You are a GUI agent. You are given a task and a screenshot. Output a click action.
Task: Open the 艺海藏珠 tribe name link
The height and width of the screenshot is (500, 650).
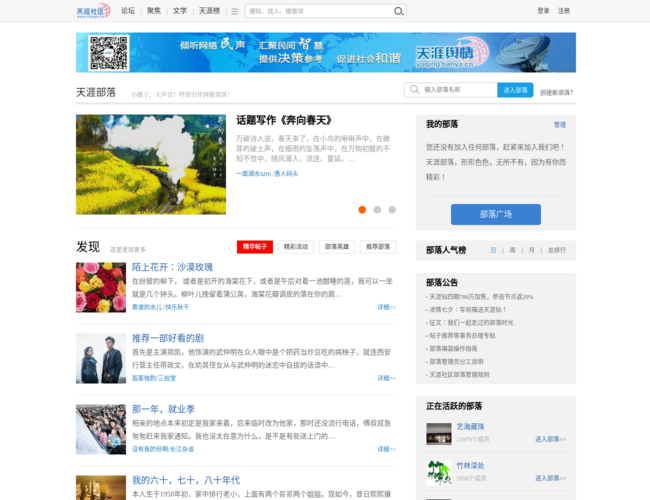470,427
